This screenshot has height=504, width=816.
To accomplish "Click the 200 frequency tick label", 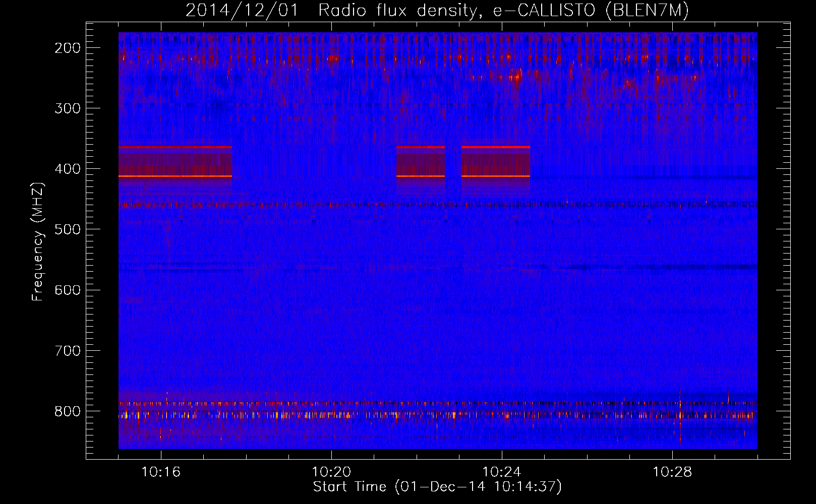I will click(67, 48).
